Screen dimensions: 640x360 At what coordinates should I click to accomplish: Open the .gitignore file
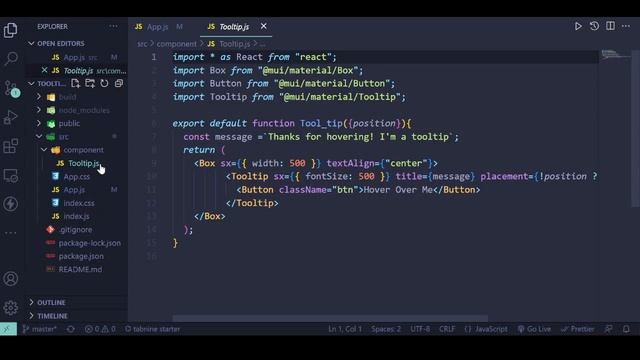[x=77, y=229]
